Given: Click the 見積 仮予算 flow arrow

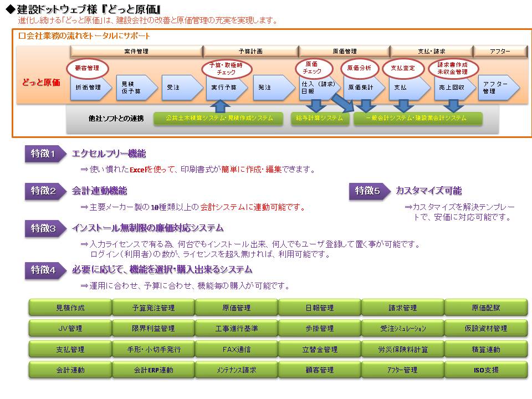Looking at the screenshot, I should click(x=137, y=88).
